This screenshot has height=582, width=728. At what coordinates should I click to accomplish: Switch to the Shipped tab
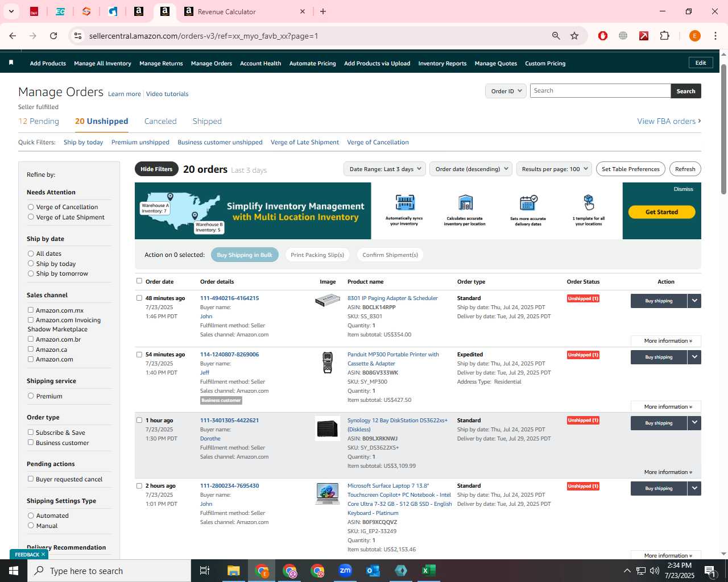coord(207,121)
